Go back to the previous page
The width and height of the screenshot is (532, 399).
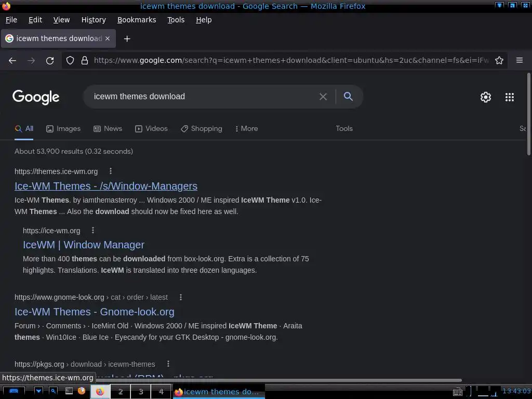(x=12, y=60)
